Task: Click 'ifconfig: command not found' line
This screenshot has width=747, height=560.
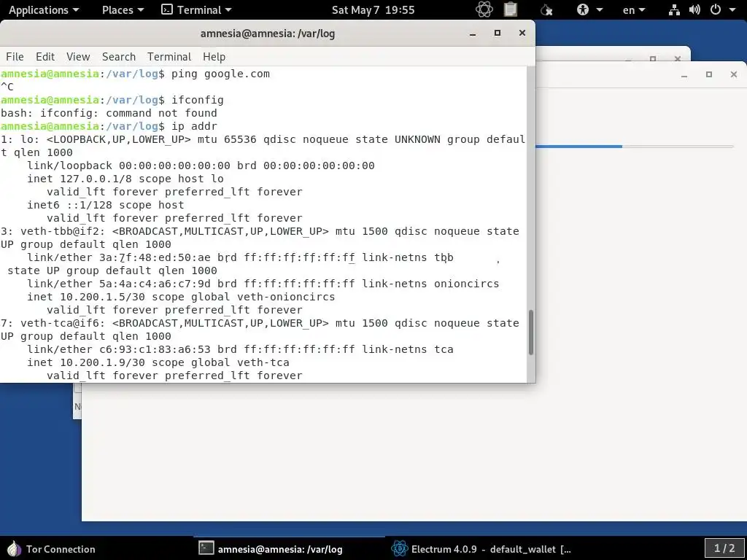Action: click(x=109, y=113)
